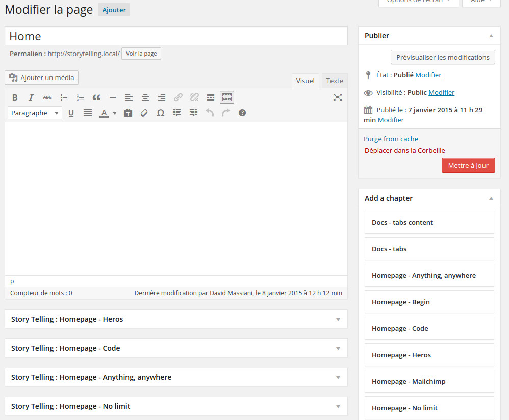
Task: Collapse the Add a chapter panel
Action: tap(491, 198)
